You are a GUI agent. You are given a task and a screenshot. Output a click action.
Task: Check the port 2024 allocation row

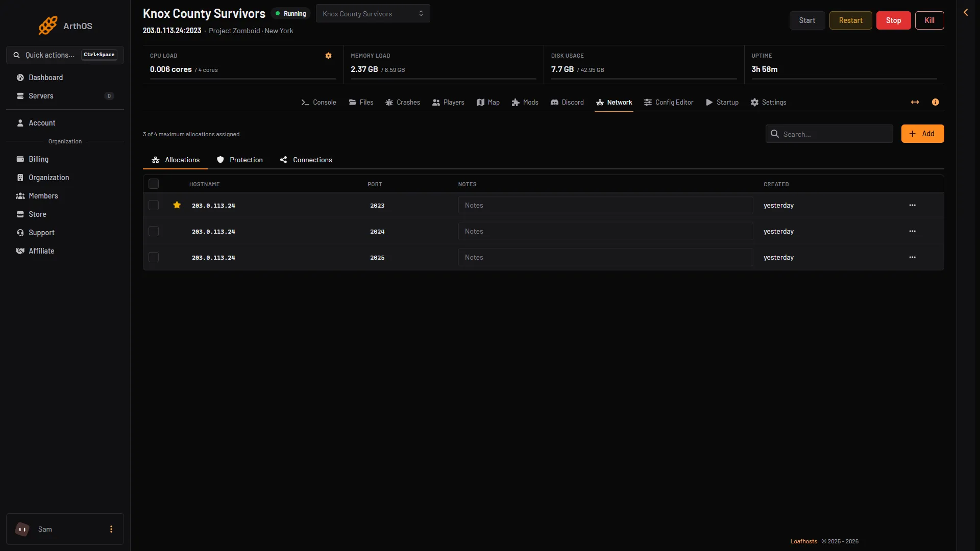(x=154, y=231)
